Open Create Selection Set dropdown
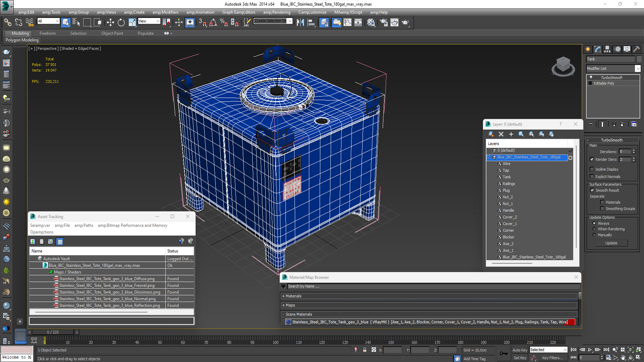644x362 pixels. (290, 21)
